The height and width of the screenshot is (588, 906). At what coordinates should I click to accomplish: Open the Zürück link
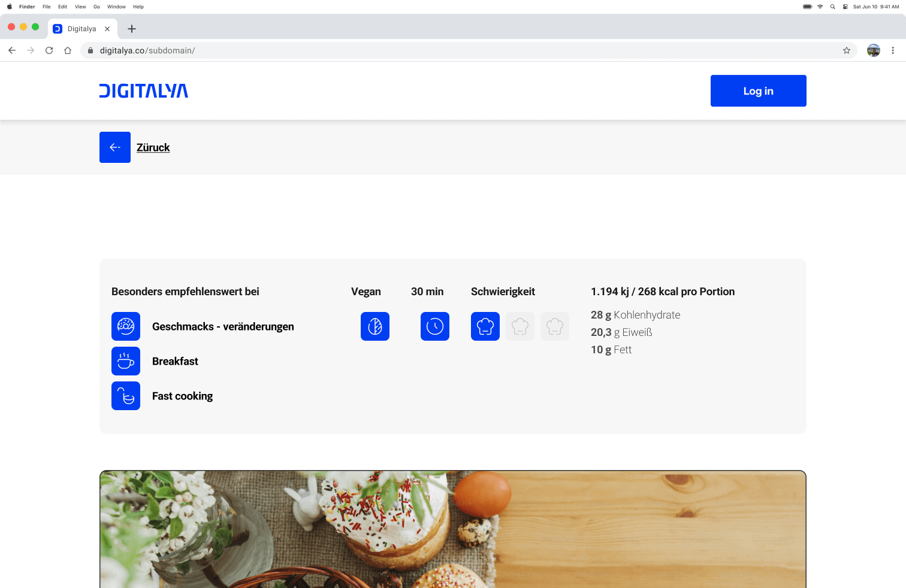pos(153,147)
